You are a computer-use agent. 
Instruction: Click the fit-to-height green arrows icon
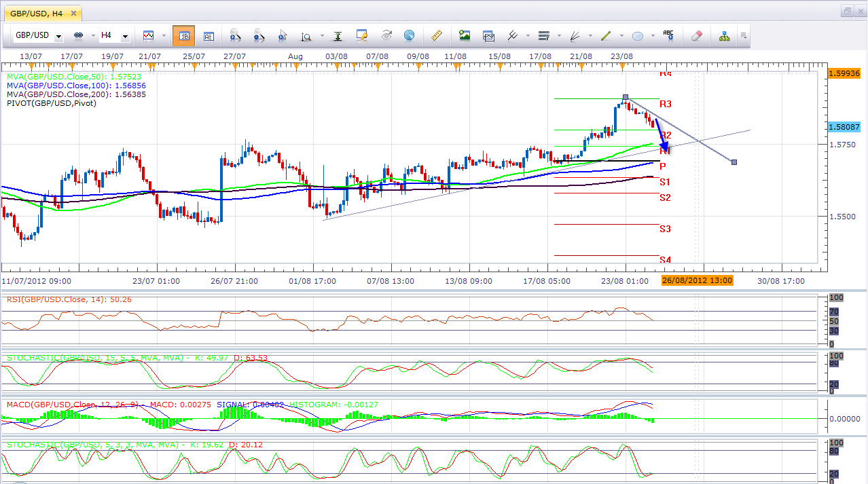[338, 36]
